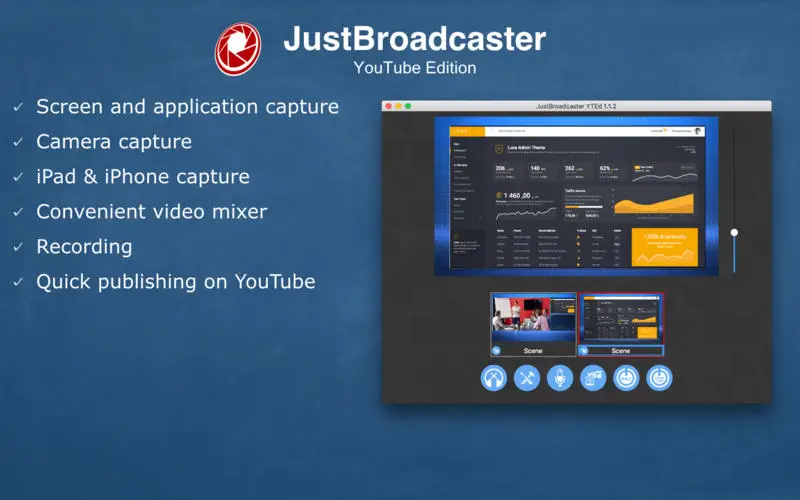Click the YouTube Edition subtitle
Image resolution: width=800 pixels, height=500 pixels.
pos(415,68)
